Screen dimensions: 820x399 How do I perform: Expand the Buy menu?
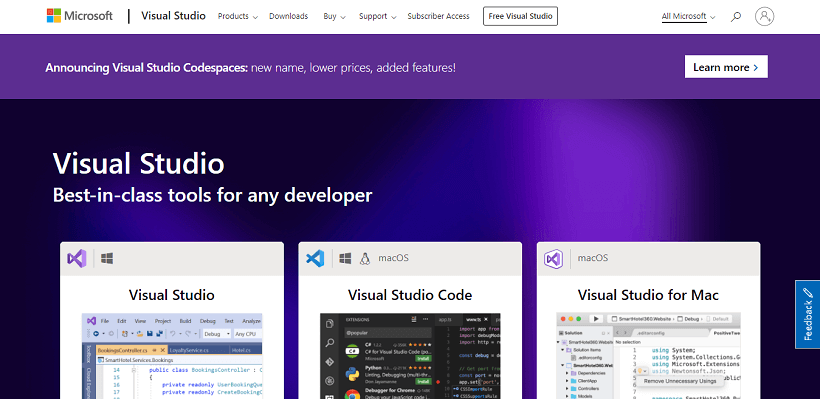335,16
